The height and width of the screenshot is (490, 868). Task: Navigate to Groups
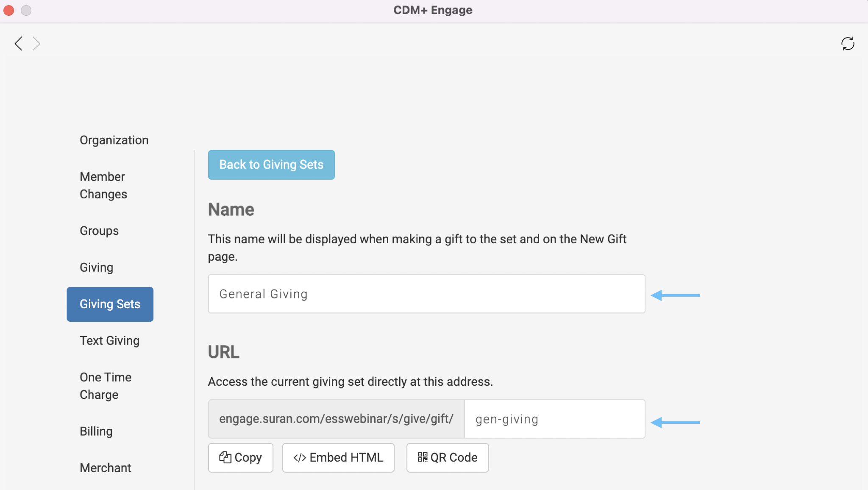(99, 231)
